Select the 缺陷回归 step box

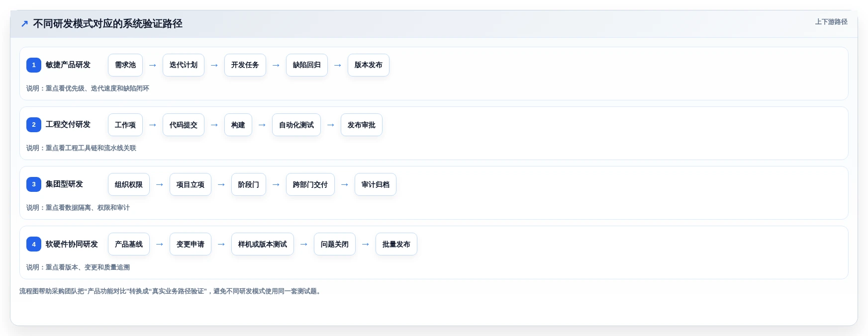(307, 65)
